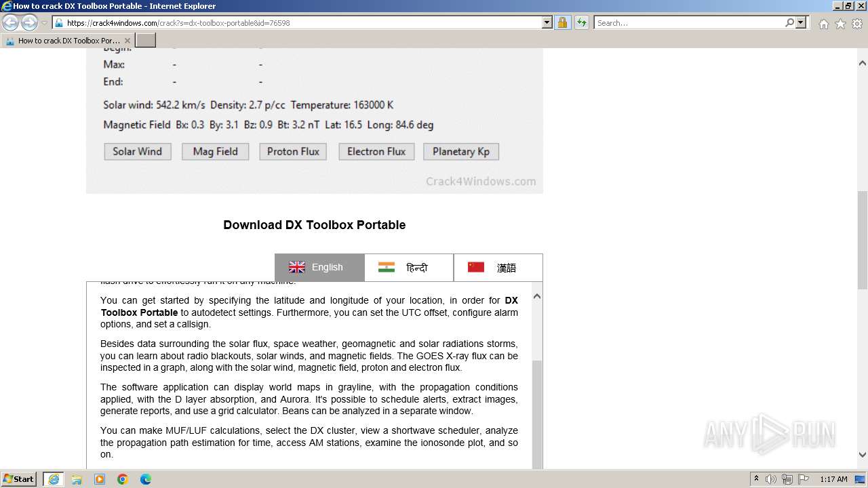Screen dimensions: 868x488
Task: Click the network tray icon
Action: point(787,479)
